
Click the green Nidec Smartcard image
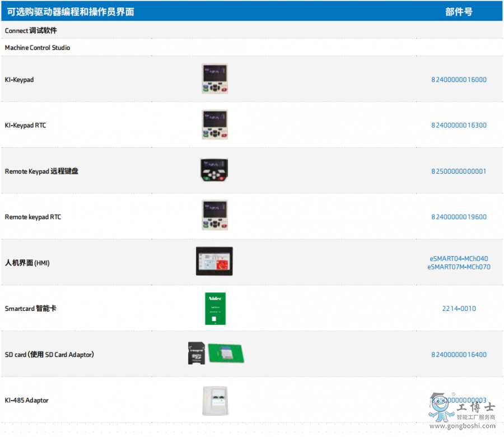coord(215,309)
